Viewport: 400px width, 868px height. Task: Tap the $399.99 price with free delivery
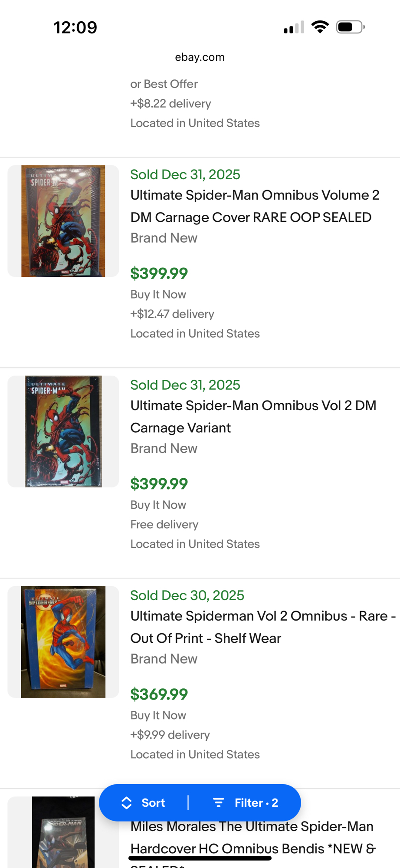pyautogui.click(x=159, y=484)
